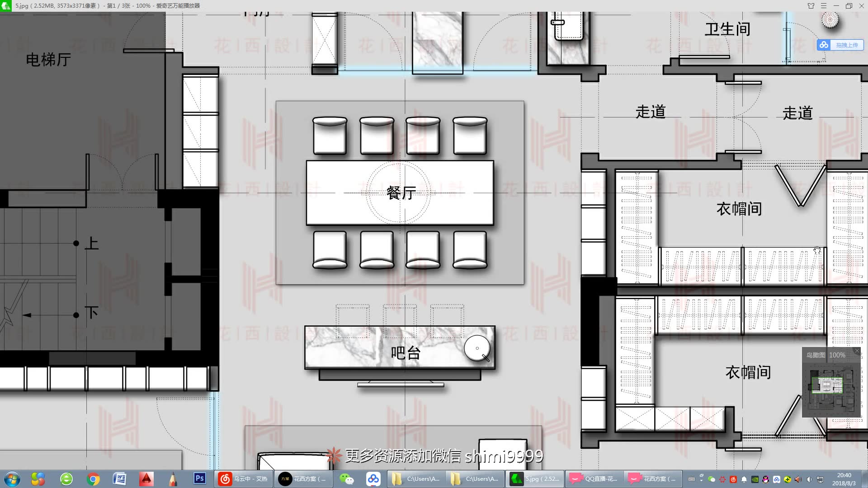This screenshot has height=488, width=868.
Task: Close the 鸟瞰图 bird's-eye panel
Action: tap(857, 351)
